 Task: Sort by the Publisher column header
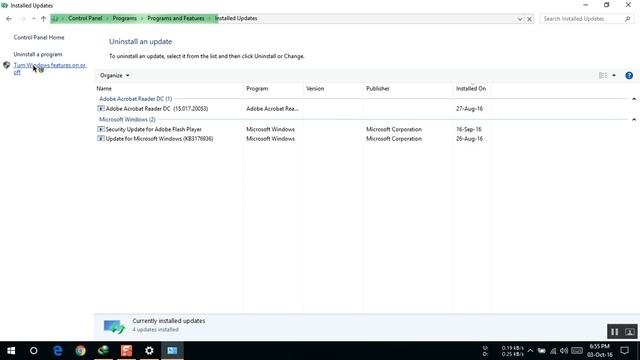(x=378, y=89)
